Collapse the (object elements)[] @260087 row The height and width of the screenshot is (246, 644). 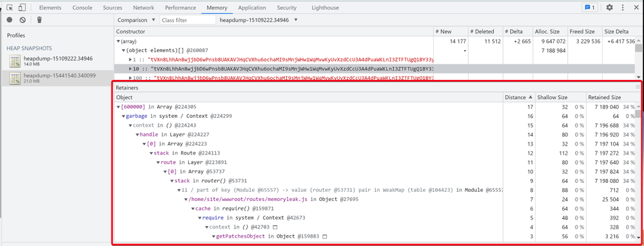point(123,50)
